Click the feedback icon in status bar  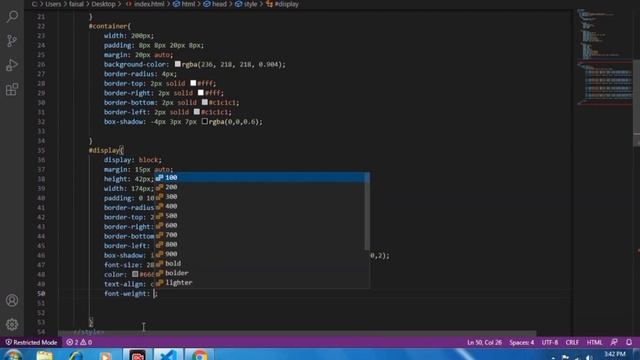point(614,342)
